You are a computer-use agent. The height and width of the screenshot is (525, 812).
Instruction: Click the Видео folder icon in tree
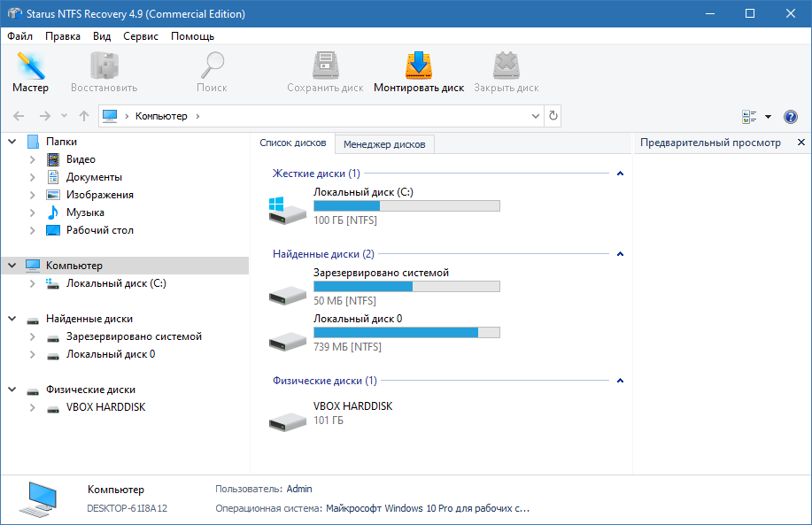pyautogui.click(x=53, y=159)
